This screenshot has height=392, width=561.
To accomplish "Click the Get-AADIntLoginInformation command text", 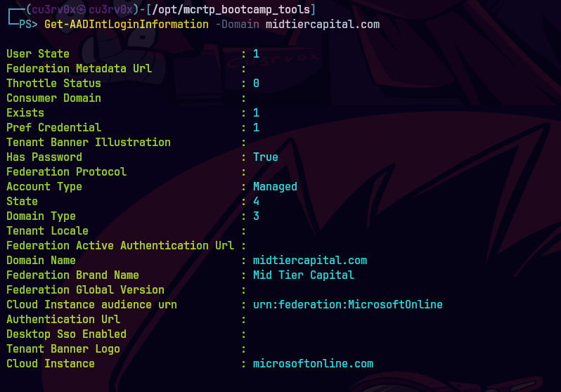I will tap(130, 24).
